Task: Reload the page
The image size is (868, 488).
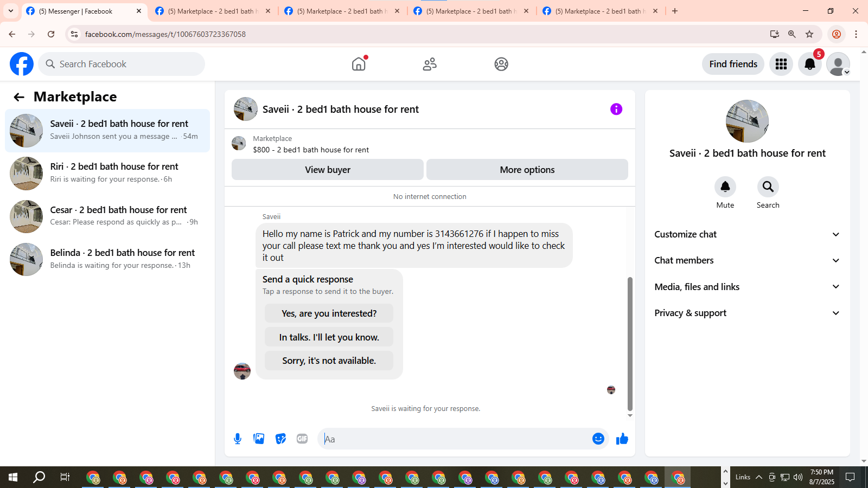Action: 51,34
